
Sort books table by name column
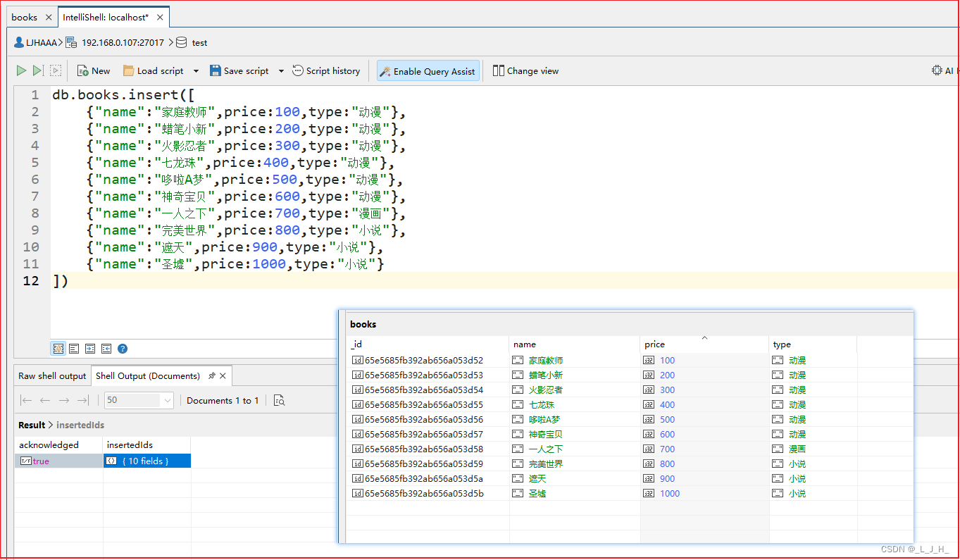pos(575,344)
